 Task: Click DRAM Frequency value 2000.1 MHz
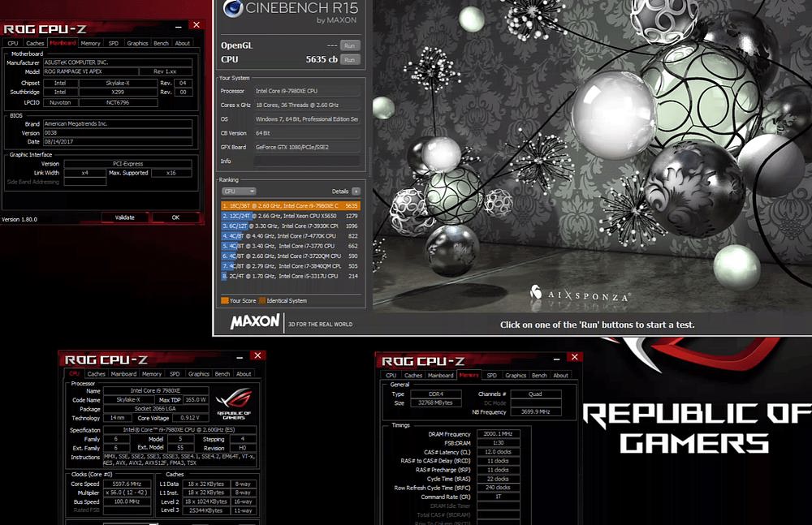coord(499,434)
